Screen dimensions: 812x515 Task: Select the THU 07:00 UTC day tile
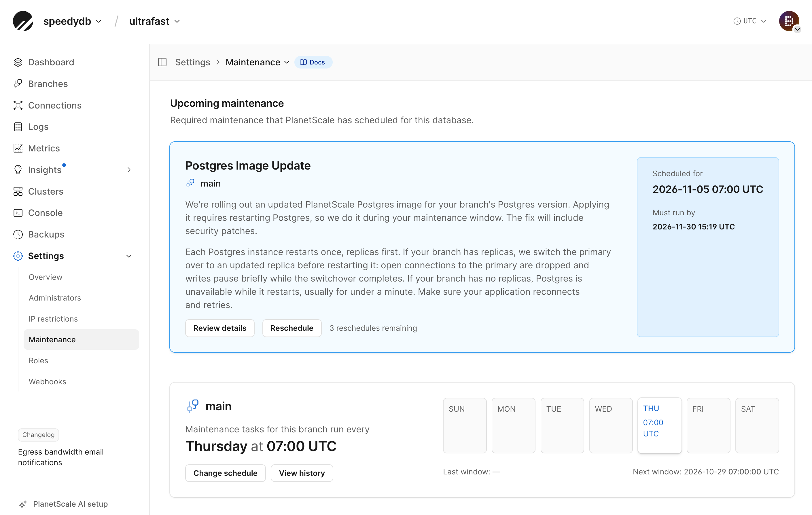click(x=660, y=425)
